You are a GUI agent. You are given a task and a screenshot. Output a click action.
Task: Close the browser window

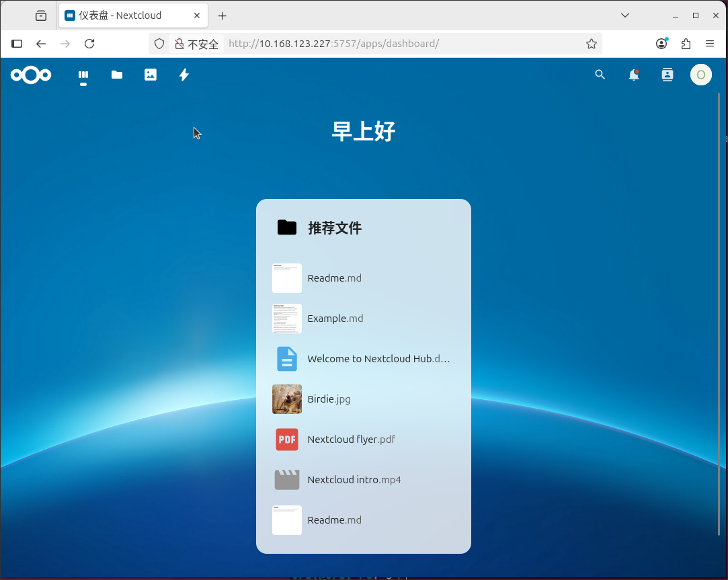pyautogui.click(x=716, y=15)
